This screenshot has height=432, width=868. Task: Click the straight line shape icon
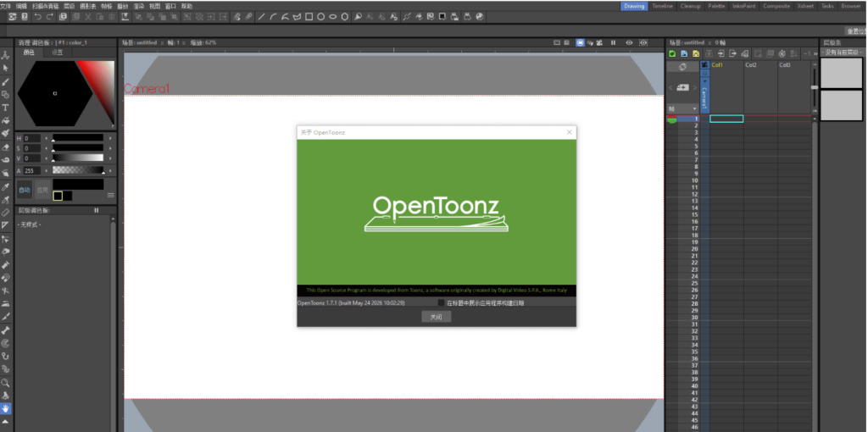pos(261,17)
